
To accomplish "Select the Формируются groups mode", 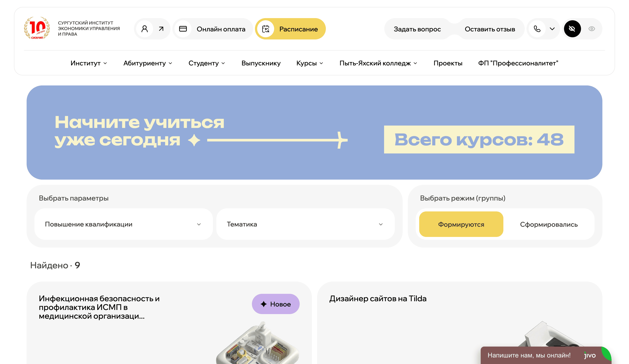I will tap(461, 224).
